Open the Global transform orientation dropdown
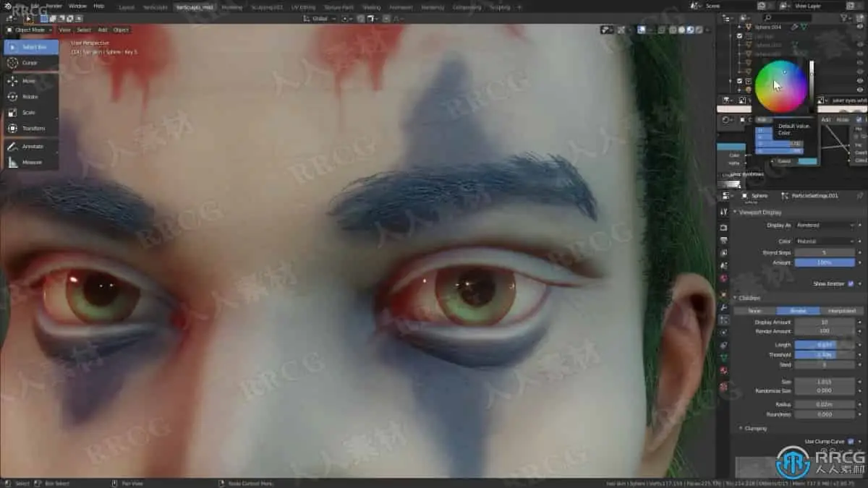Screen dimensions: 868x488 click(318, 18)
